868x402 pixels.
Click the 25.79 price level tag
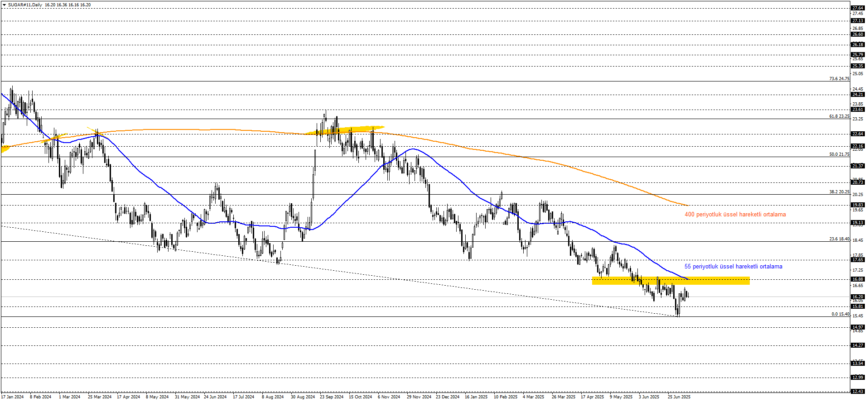pyautogui.click(x=858, y=55)
